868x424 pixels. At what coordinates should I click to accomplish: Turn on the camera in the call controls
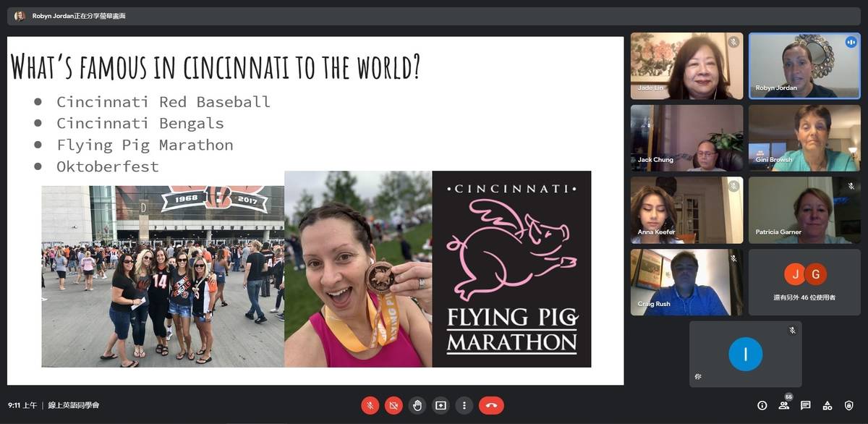[x=393, y=405]
